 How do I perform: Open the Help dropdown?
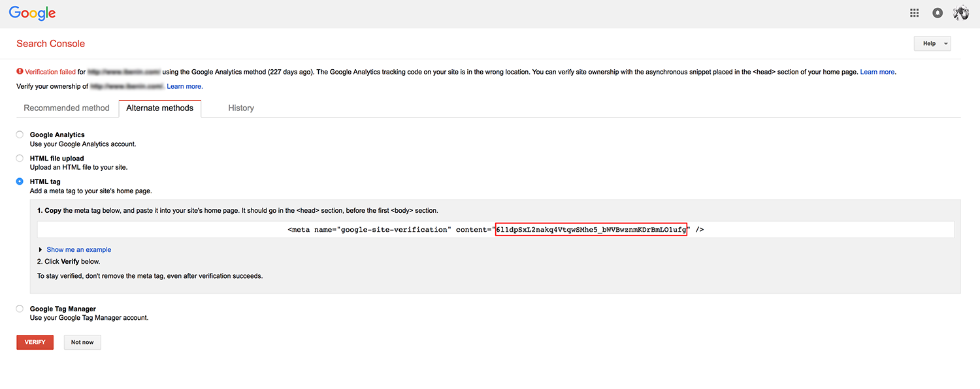(x=932, y=43)
